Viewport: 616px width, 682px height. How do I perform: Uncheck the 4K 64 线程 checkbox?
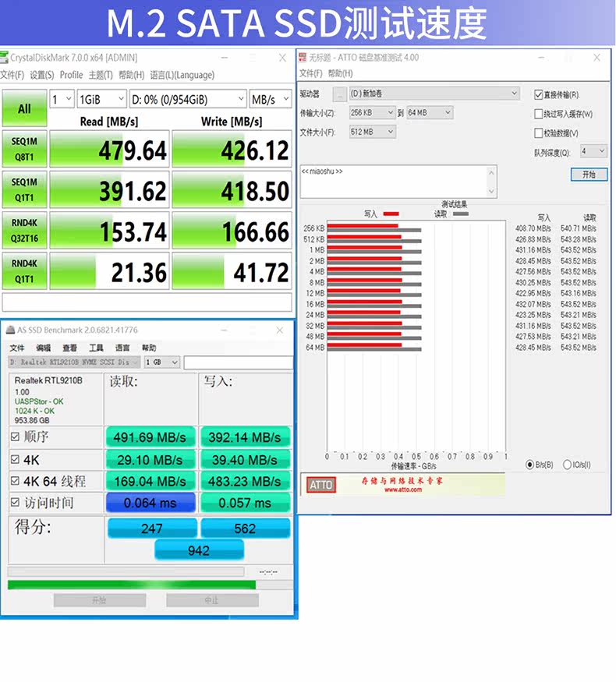tap(16, 481)
